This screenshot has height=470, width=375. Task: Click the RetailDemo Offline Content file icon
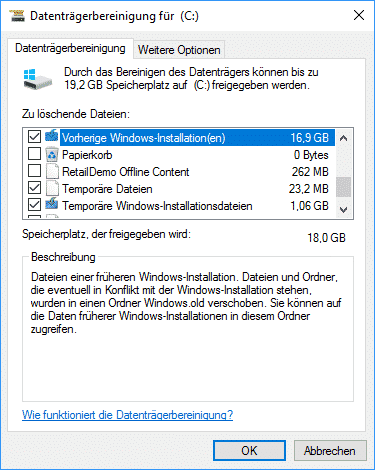coord(52,171)
